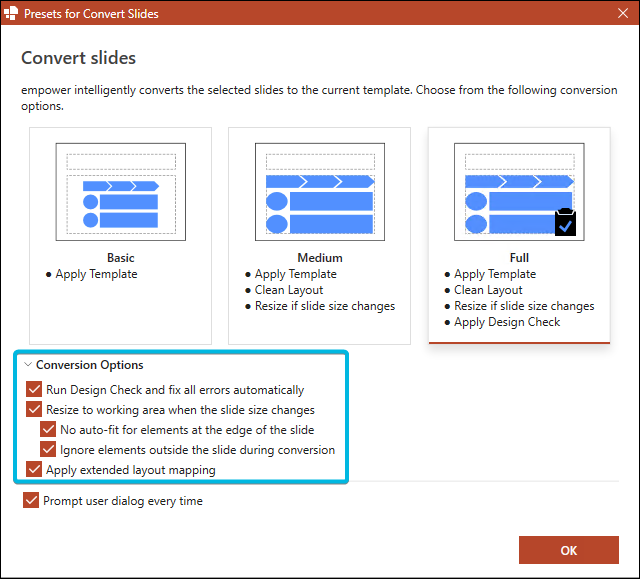Viewport: 640px width, 579px height.
Task: Select the Full conversion preset thumbnail
Action: pyautogui.click(x=519, y=192)
